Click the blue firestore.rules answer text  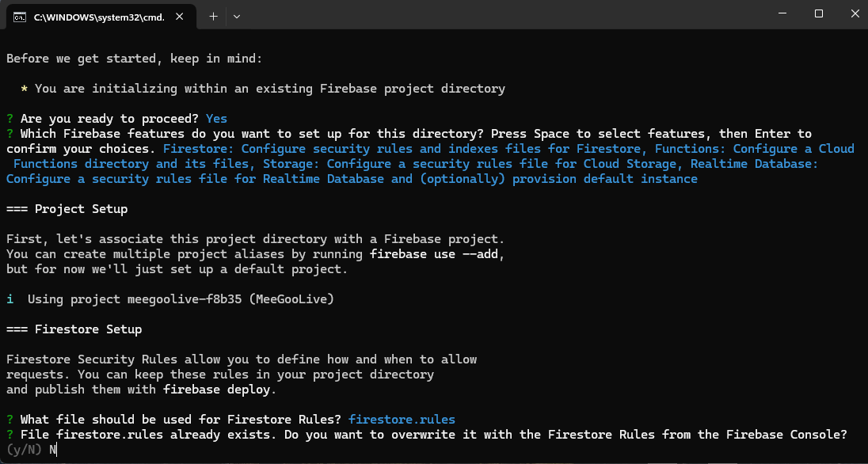(x=402, y=420)
